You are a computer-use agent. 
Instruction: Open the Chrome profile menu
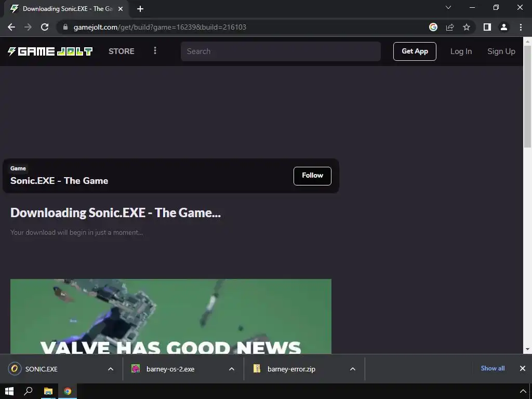pyautogui.click(x=504, y=27)
